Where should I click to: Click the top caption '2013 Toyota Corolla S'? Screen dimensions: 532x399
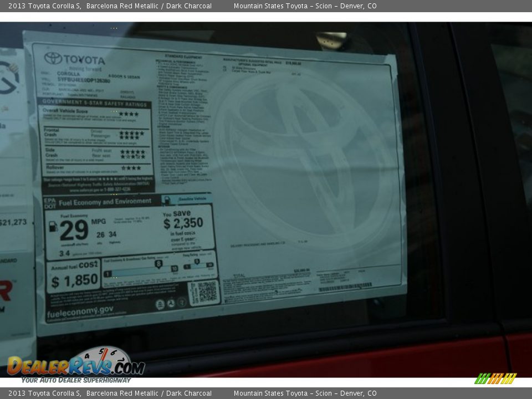coord(45,6)
